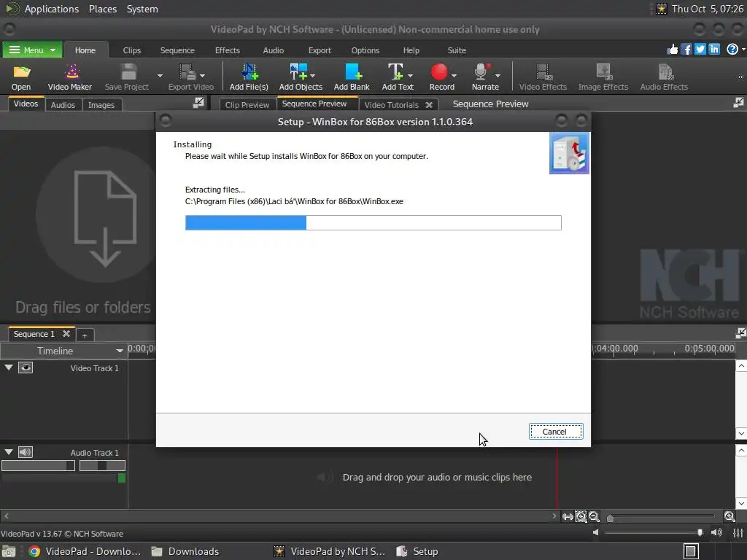Viewport: 747px width, 560px height.
Task: Click the Add Blank icon
Action: pyautogui.click(x=353, y=72)
